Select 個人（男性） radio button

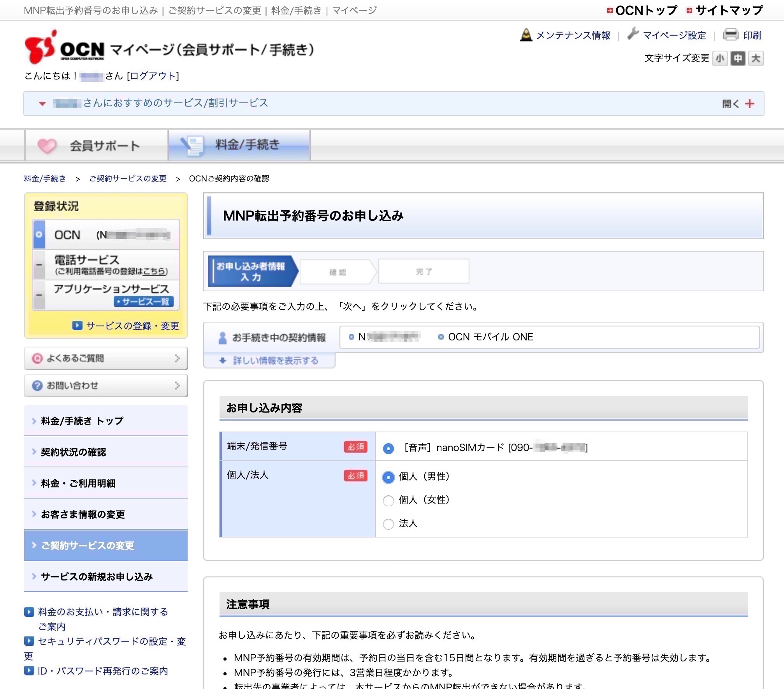[x=388, y=477]
